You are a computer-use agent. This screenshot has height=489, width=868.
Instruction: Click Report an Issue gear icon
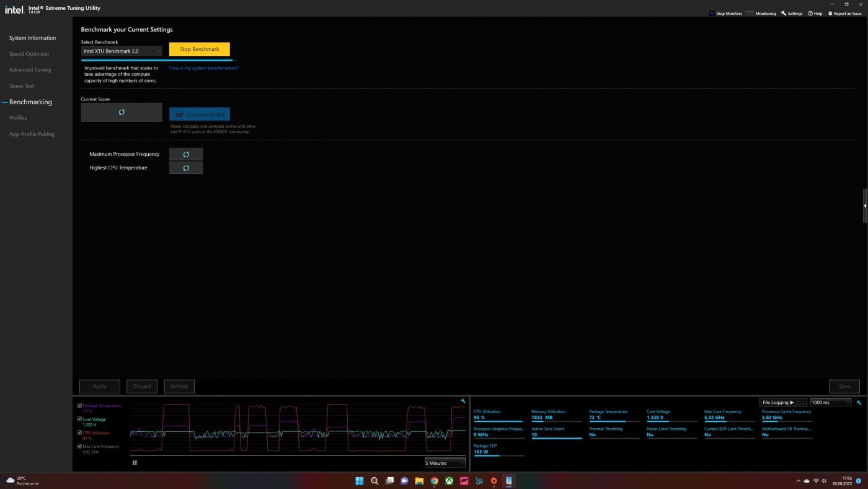tap(830, 13)
